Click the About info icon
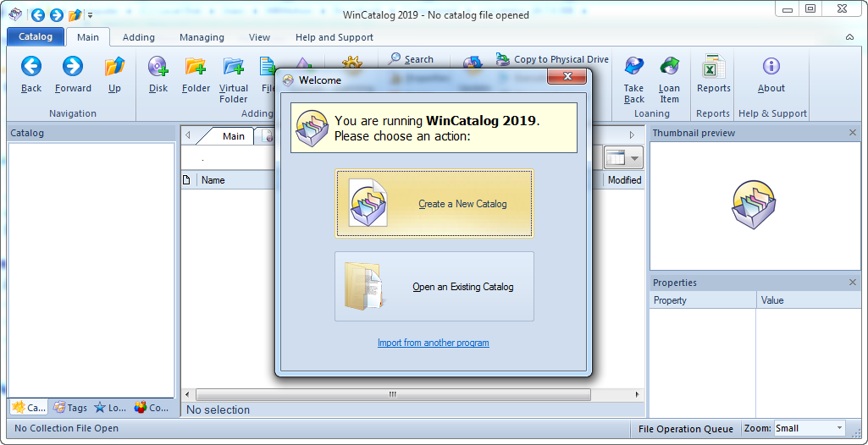 pos(771,66)
